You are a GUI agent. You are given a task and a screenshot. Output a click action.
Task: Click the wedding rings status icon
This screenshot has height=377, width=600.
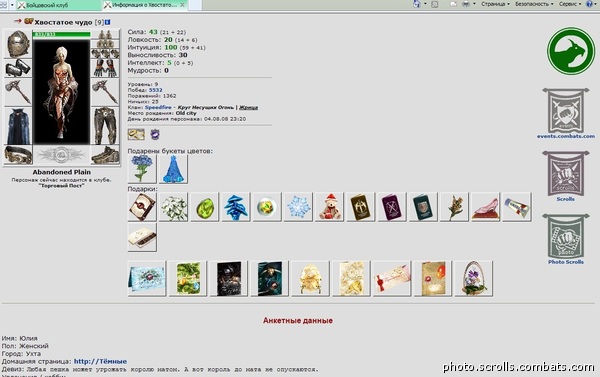pos(136,134)
